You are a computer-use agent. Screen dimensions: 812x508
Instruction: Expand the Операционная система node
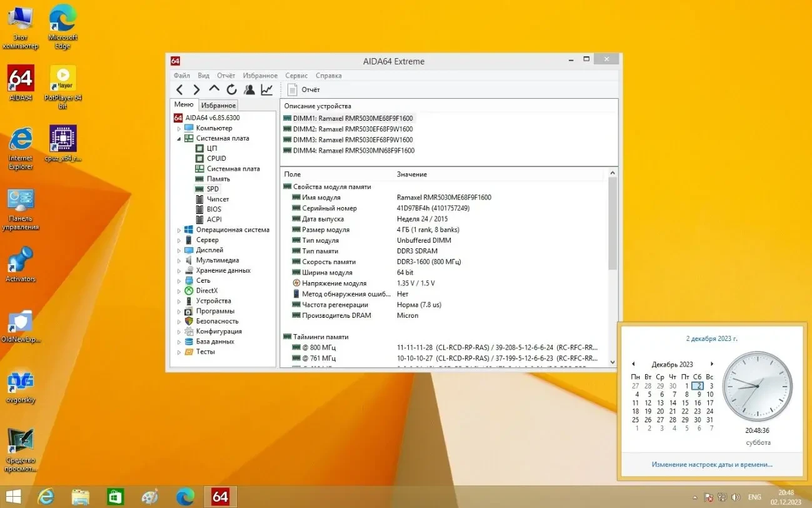(179, 230)
